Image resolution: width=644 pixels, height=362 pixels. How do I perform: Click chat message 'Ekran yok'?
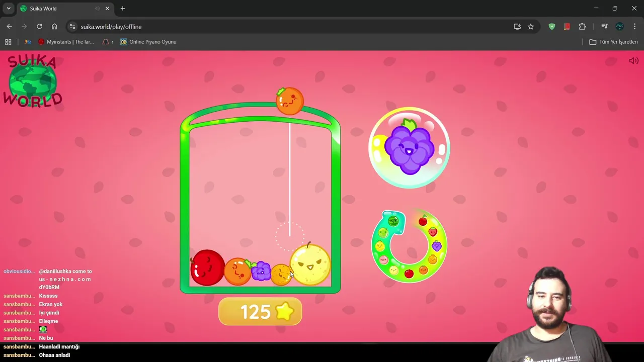click(51, 304)
